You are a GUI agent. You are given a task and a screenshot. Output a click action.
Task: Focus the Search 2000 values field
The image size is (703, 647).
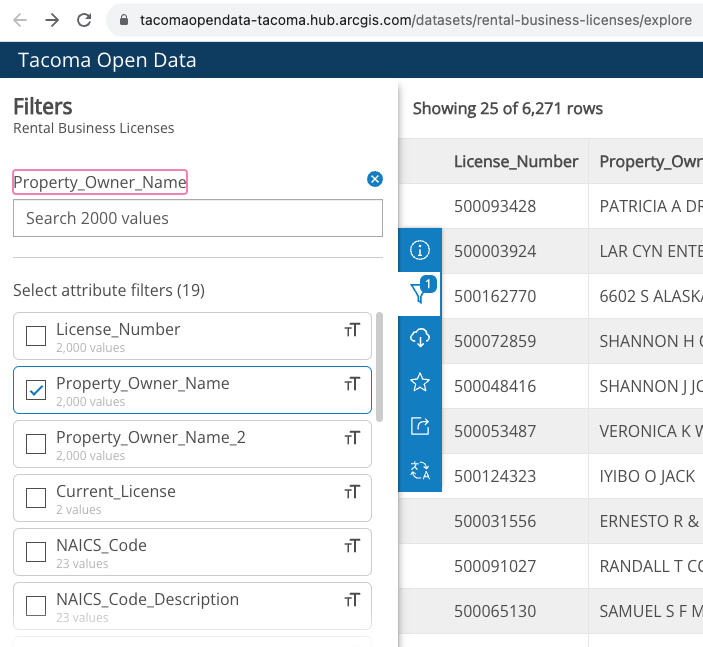(198, 218)
